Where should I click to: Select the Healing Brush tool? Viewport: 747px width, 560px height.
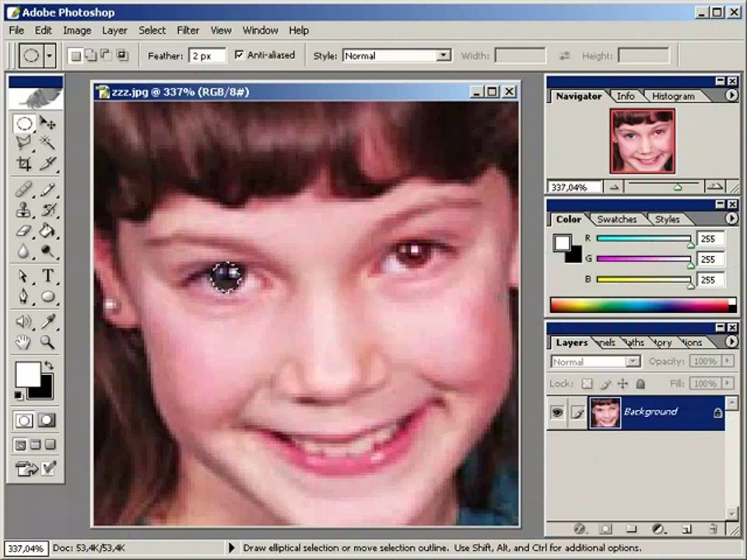pos(24,190)
